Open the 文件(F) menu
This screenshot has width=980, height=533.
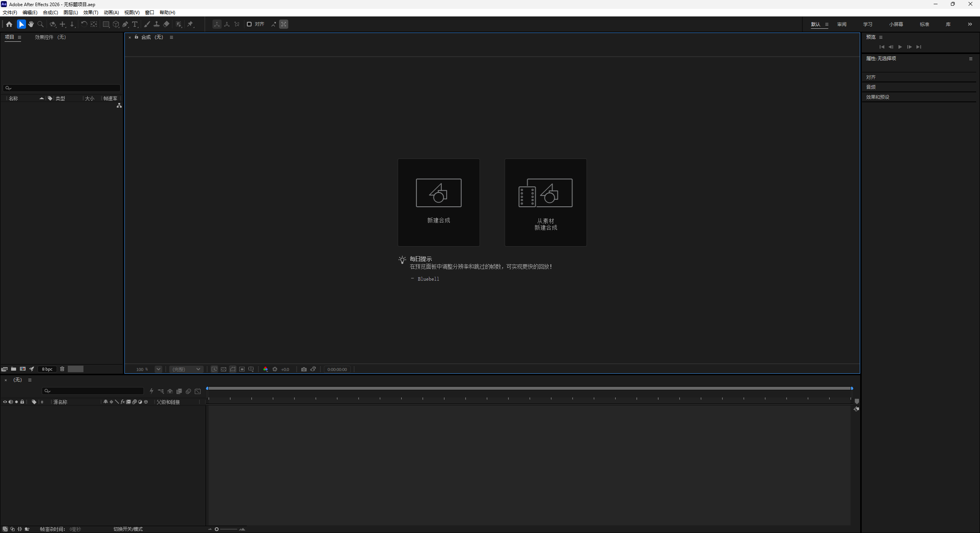click(x=10, y=13)
